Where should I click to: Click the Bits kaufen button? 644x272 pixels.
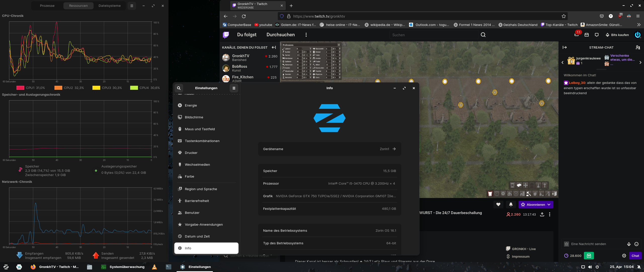617,35
